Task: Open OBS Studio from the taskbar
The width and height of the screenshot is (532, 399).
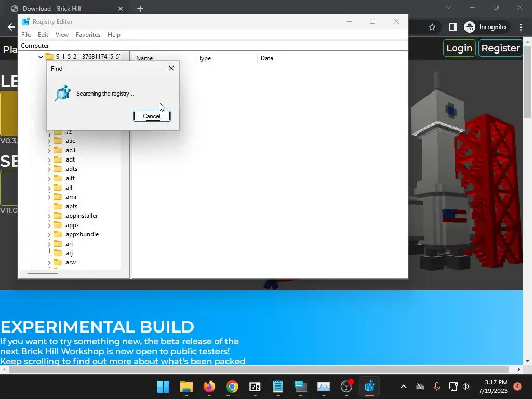Action: [347, 387]
